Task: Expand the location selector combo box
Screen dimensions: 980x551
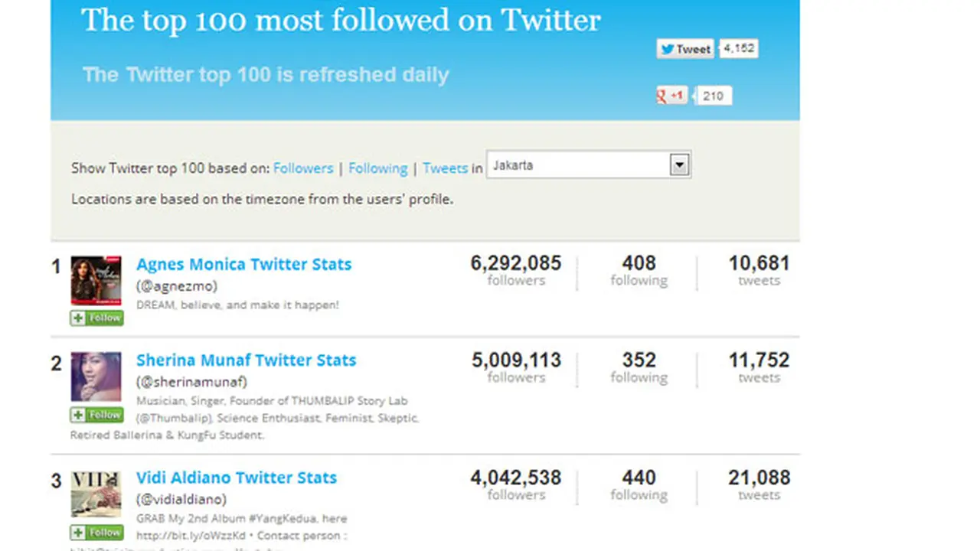Action: 588,165
